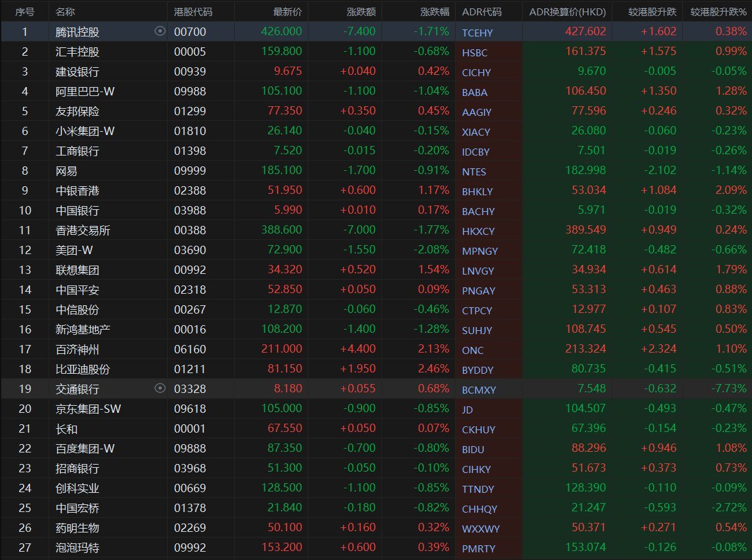Sort by 港股代码 column header

(x=193, y=12)
